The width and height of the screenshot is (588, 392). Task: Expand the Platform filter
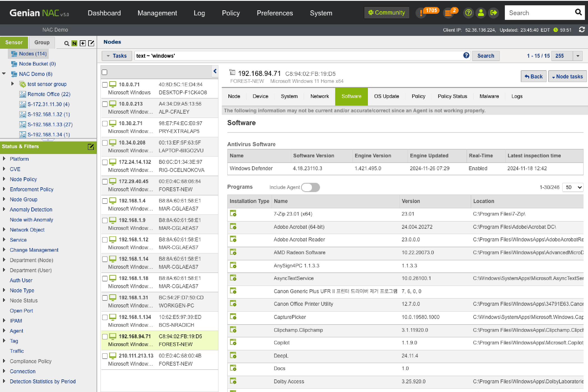pos(4,159)
